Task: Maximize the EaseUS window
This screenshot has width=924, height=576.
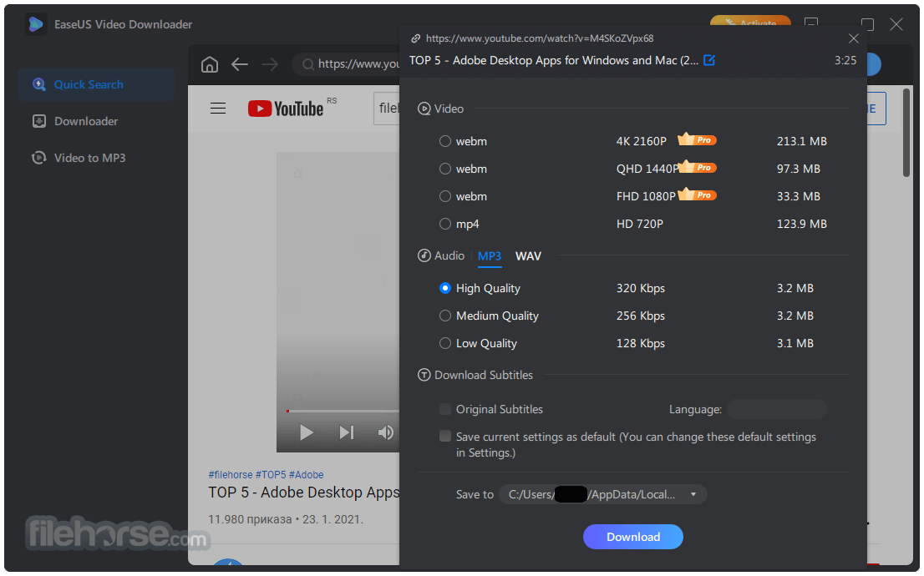Action: pyautogui.click(x=867, y=23)
